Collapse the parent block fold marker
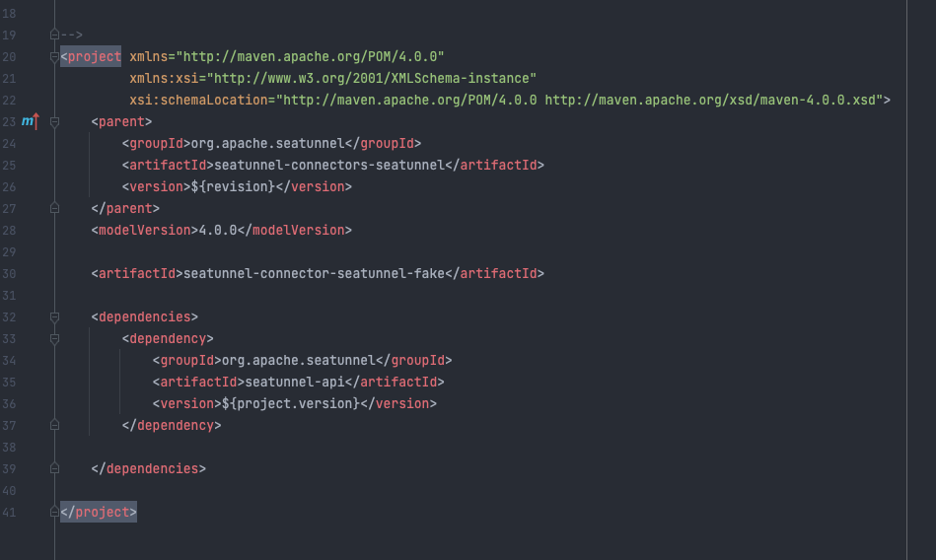Viewport: 936px width, 560px height. tap(54, 121)
